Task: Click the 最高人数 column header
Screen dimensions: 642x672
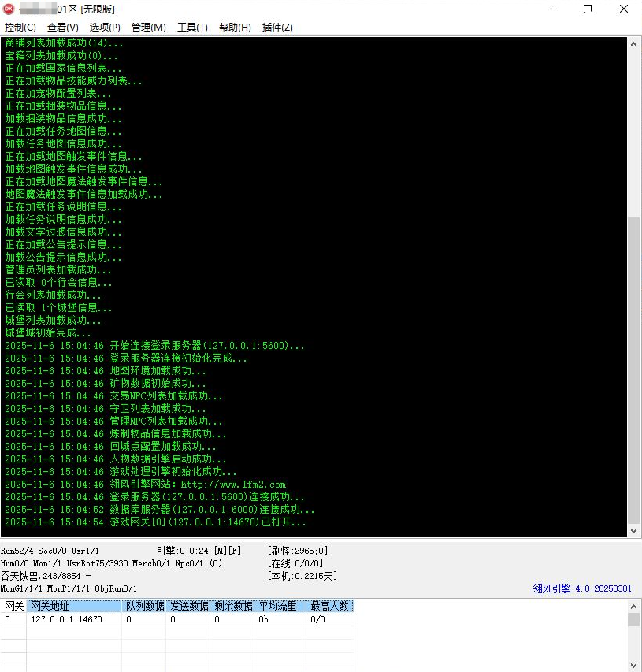Action: click(x=330, y=606)
